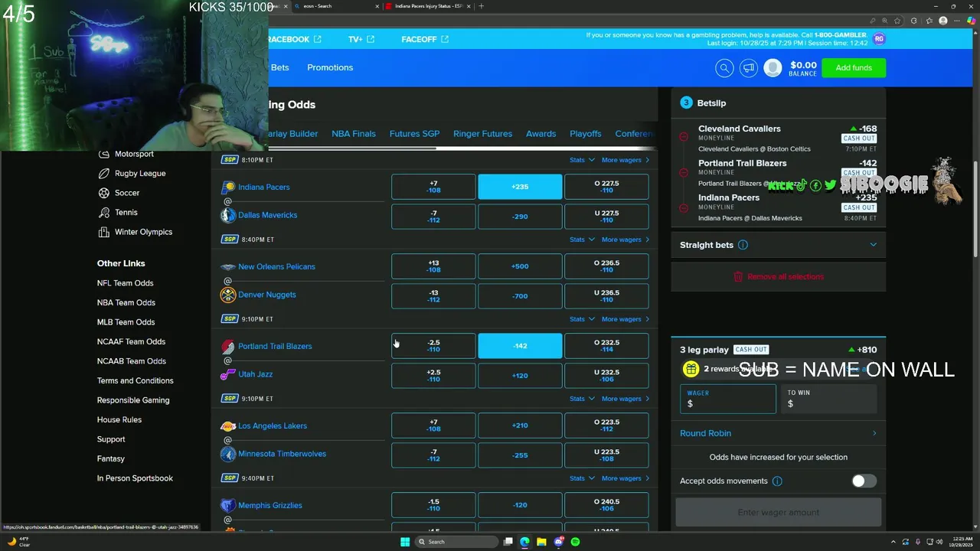The image size is (980, 551).
Task: Switch to the Ringer Futures tab
Action: [482, 134]
